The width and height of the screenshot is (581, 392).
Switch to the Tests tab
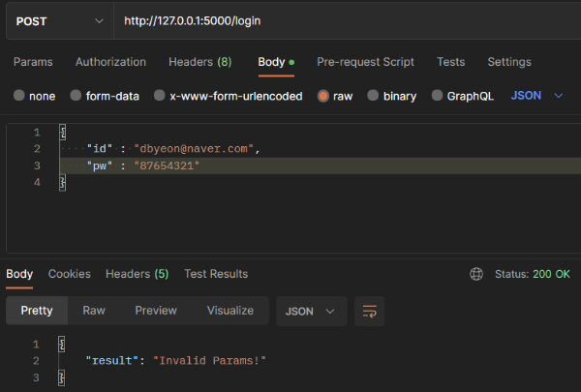450,62
